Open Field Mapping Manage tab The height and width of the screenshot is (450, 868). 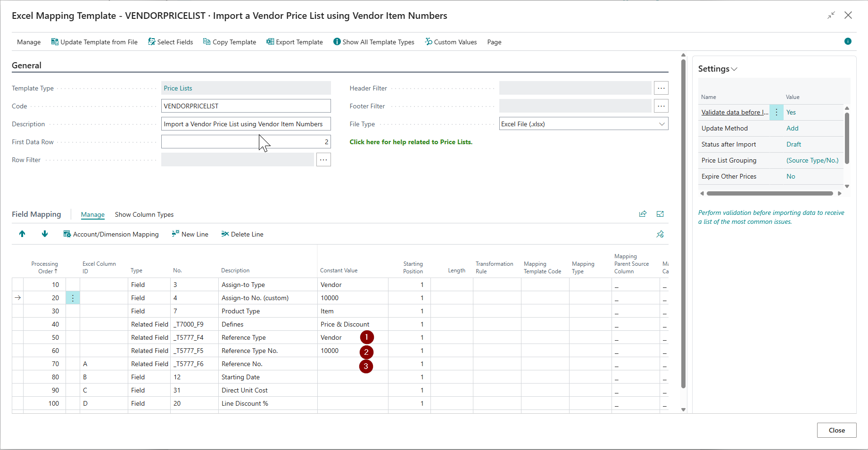coord(93,214)
